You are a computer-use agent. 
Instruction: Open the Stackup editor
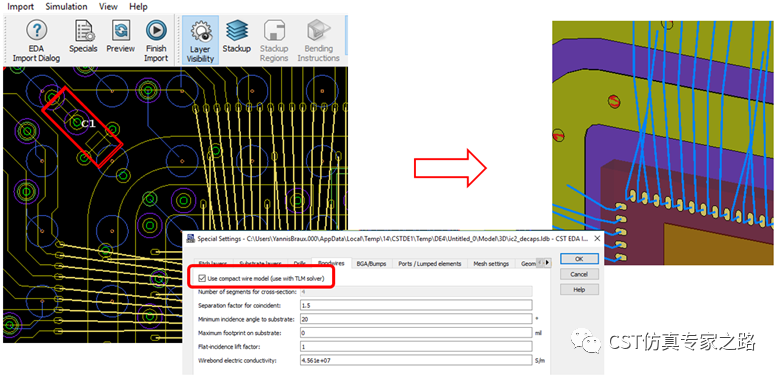[237, 36]
